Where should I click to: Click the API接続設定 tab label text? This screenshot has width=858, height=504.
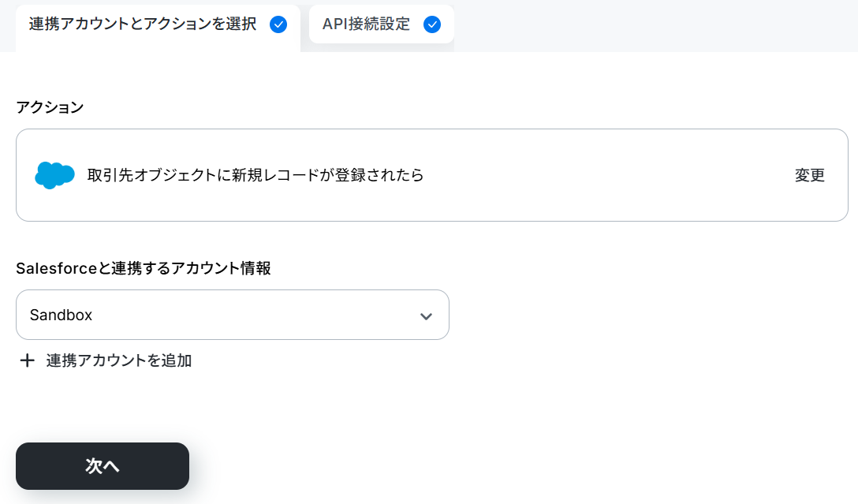pos(366,24)
